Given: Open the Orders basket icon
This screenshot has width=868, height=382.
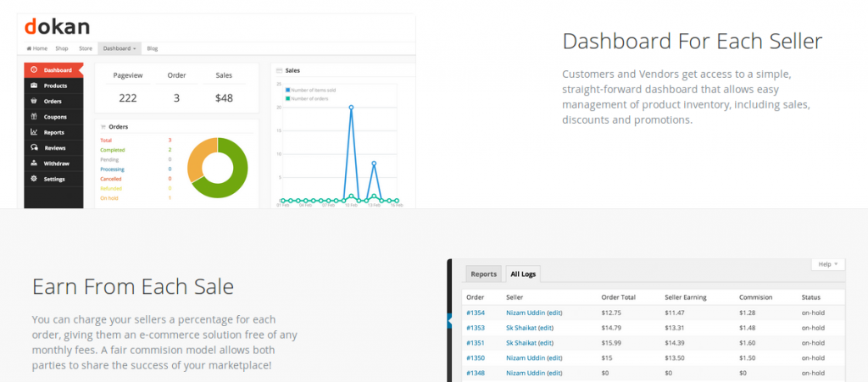Looking at the screenshot, I should tap(34, 101).
